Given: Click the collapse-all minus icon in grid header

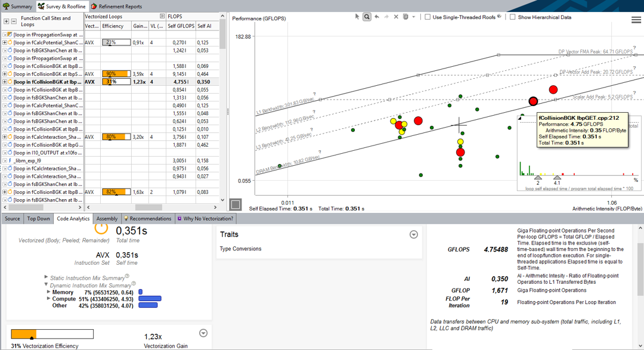Looking at the screenshot, I should point(14,21).
